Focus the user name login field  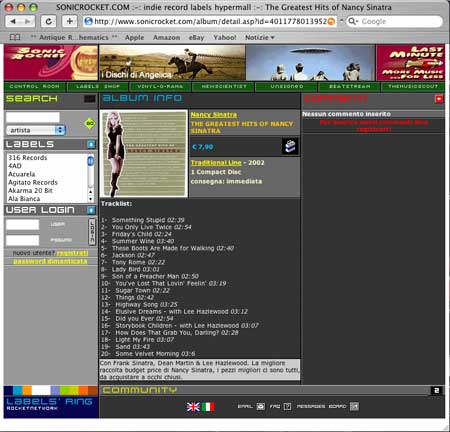coord(22,224)
